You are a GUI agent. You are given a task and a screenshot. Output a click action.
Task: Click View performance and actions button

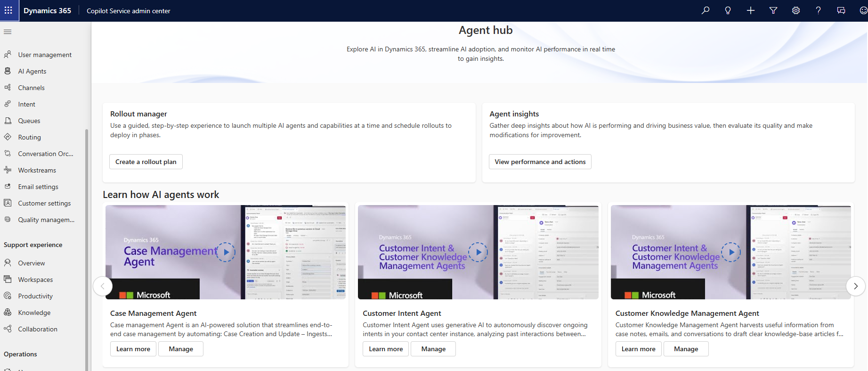540,162
